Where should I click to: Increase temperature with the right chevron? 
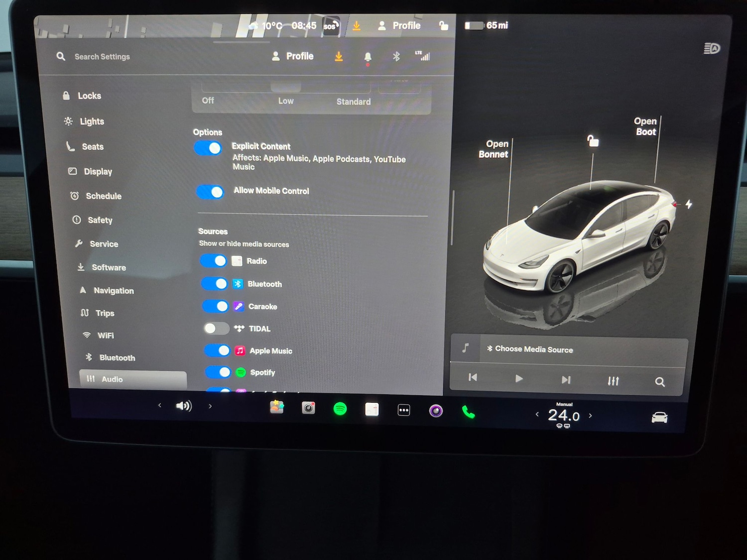[591, 415]
